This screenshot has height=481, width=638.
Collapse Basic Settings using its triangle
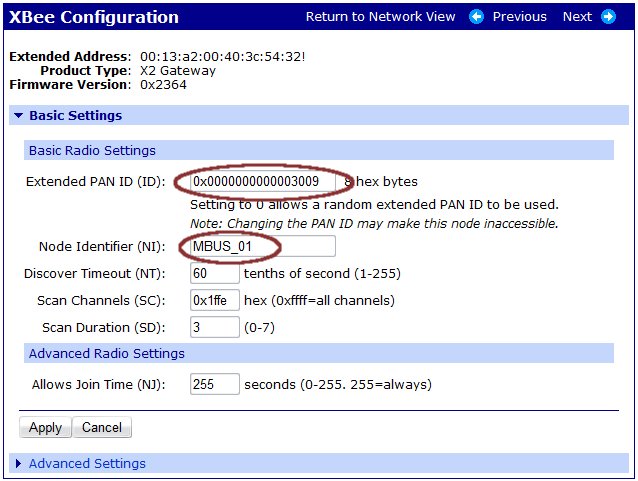[19, 116]
